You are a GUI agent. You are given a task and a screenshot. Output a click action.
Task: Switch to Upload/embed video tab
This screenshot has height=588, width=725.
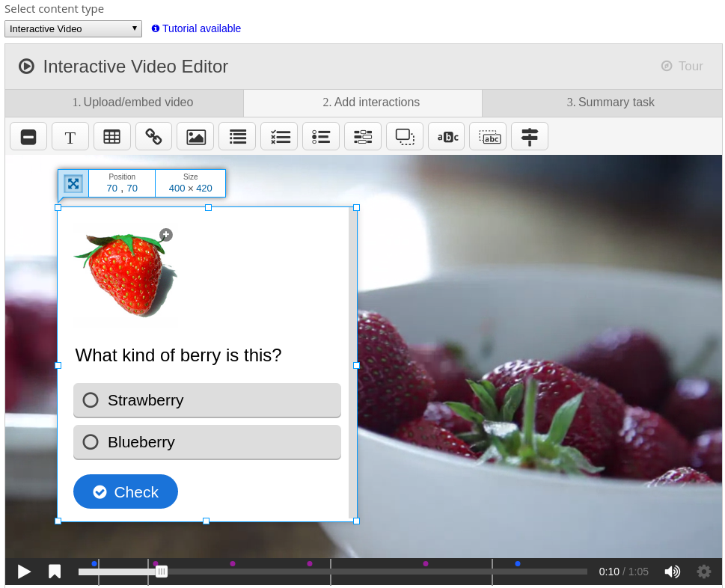(x=124, y=102)
